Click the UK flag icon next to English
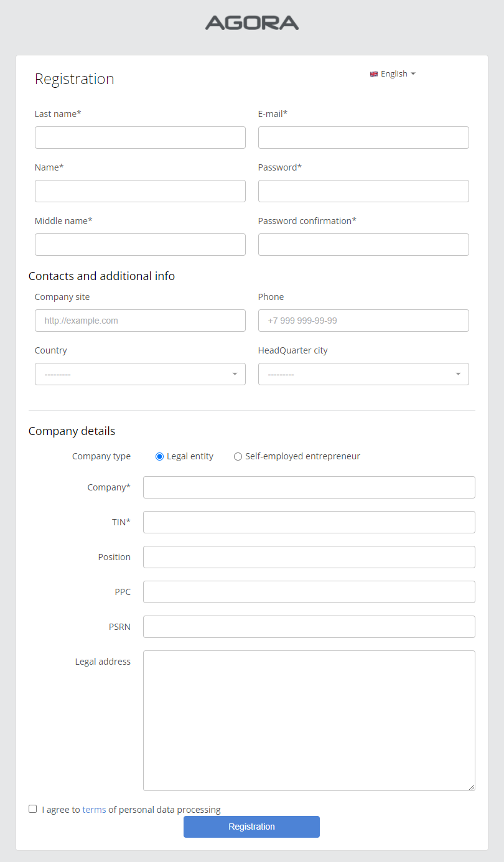The image size is (504, 862). point(374,74)
